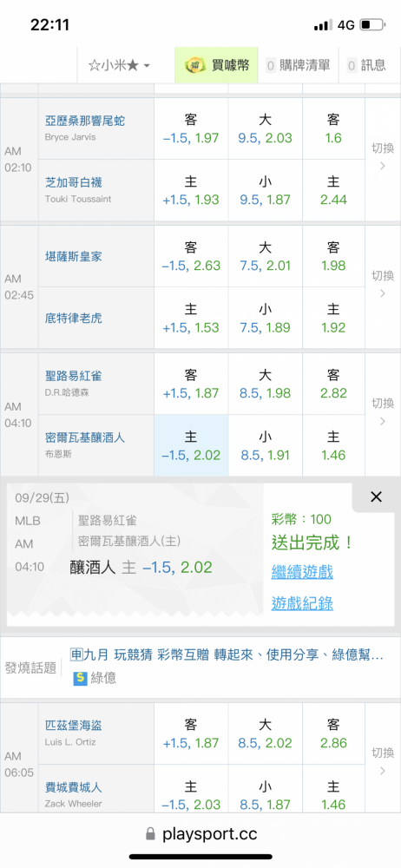The image size is (401, 868).
Task: Expand 切換 for the Pittsburgh vs Philadelphia game
Action: pos(383,760)
